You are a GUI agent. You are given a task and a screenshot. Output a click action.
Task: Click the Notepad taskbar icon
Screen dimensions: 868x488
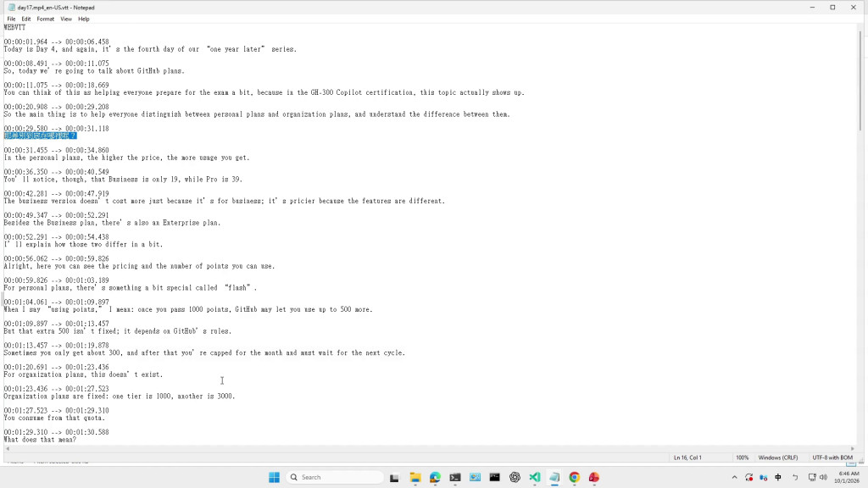pyautogui.click(x=554, y=478)
